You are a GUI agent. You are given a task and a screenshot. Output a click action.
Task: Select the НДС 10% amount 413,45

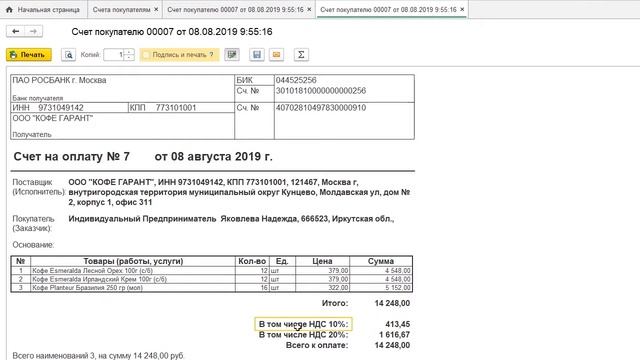(398, 324)
